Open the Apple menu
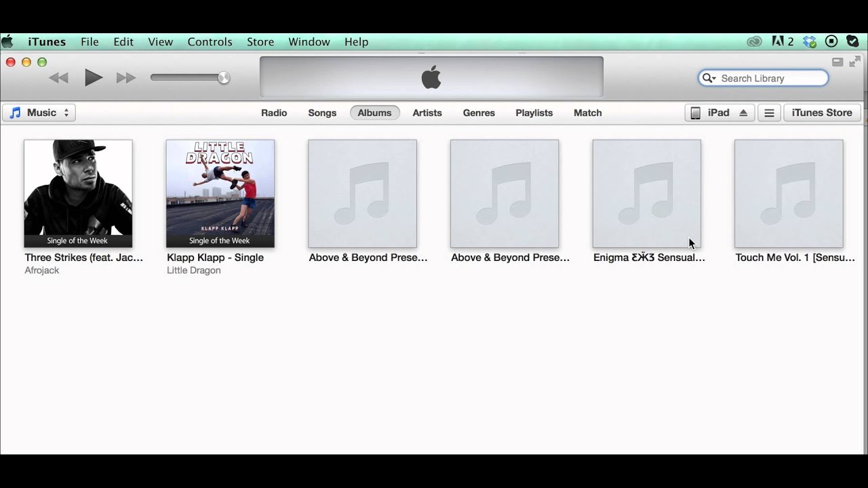 [x=7, y=42]
